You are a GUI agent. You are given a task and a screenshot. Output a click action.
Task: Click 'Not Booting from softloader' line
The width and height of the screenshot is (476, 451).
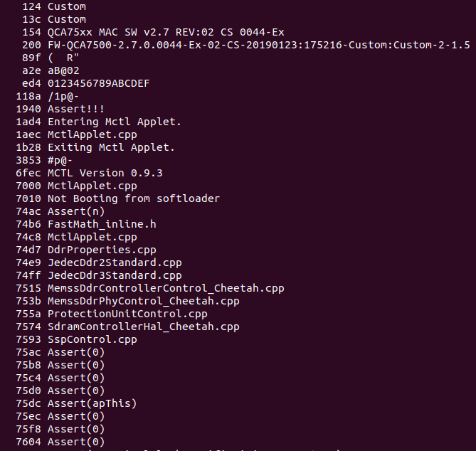coord(134,198)
